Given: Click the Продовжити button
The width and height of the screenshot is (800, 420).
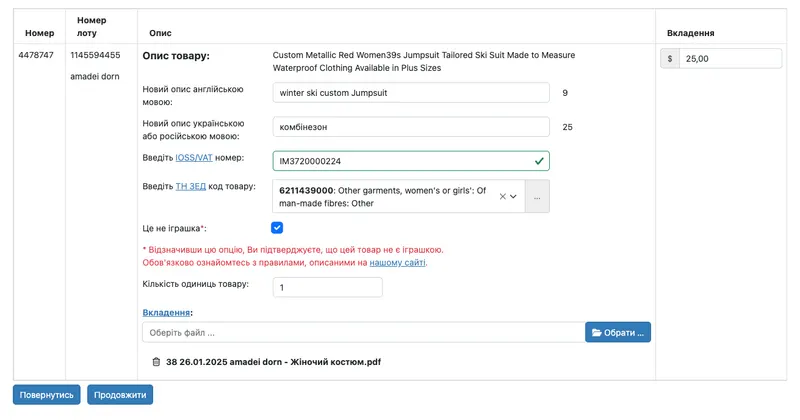Looking at the screenshot, I should coord(120,394).
